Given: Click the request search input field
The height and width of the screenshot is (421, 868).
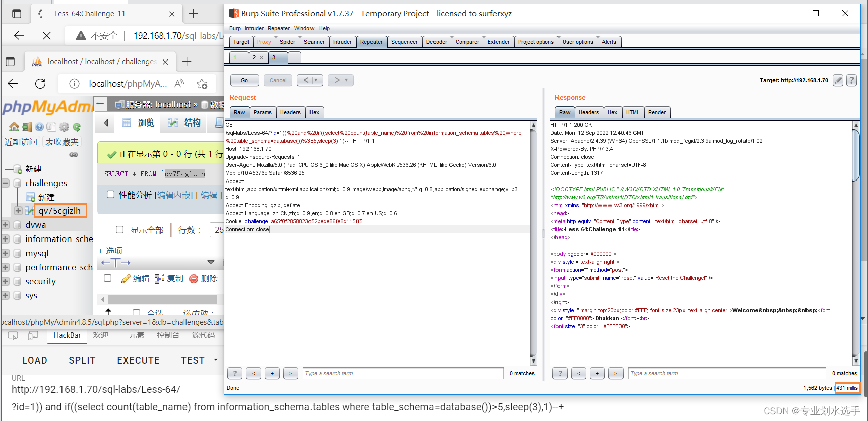Looking at the screenshot, I should point(403,373).
